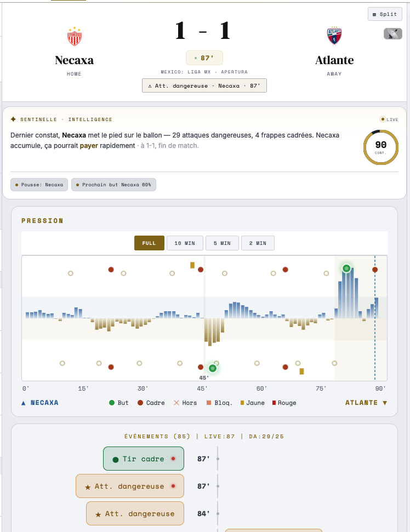Click the Sentinelle sparkle star icon
Viewport: 410px width, 532px height.
(13, 119)
